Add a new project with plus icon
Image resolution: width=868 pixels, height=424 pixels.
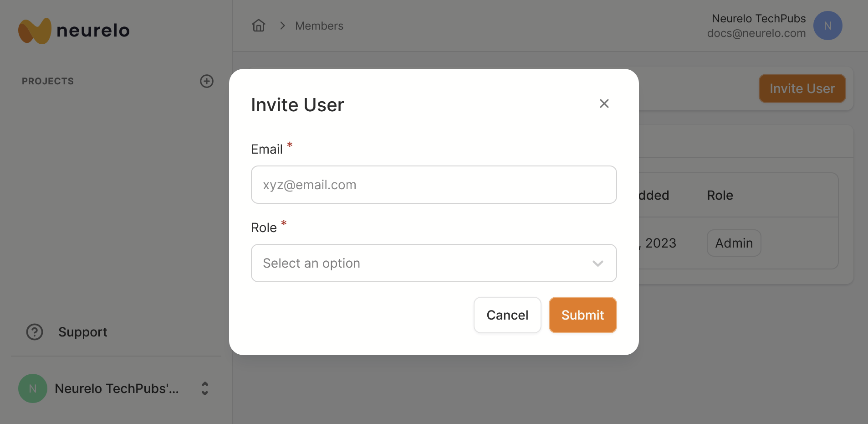(x=207, y=81)
